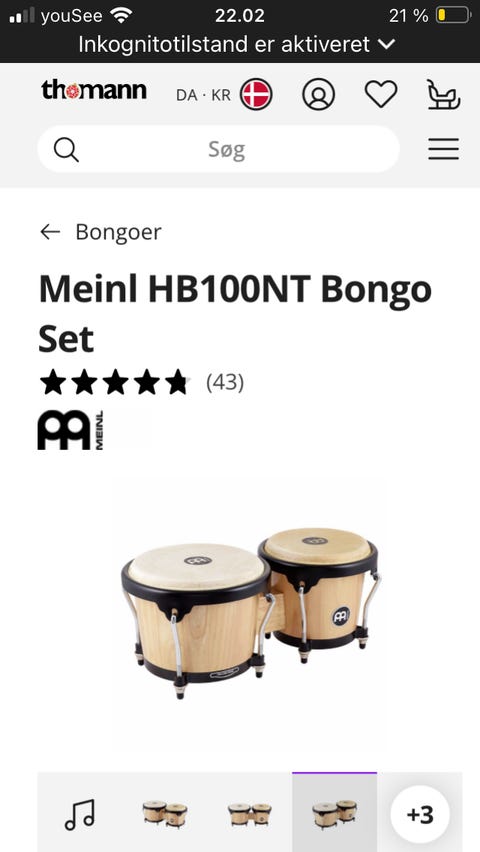Open the DA · KR country language selector
The image size is (480, 852).
tap(203, 95)
